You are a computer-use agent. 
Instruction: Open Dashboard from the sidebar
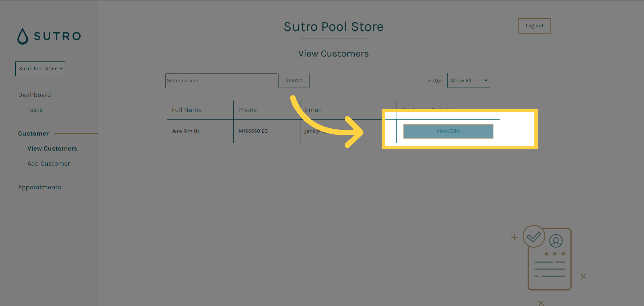click(x=35, y=95)
